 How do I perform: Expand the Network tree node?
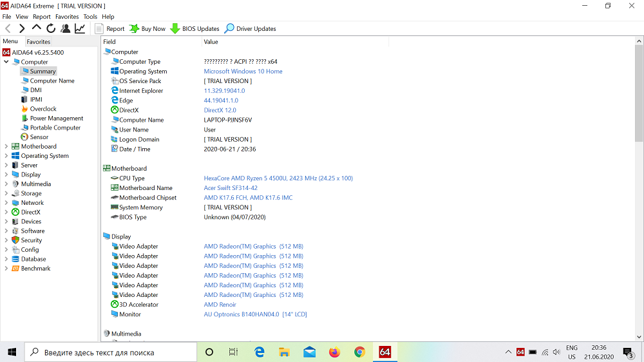[x=6, y=202]
